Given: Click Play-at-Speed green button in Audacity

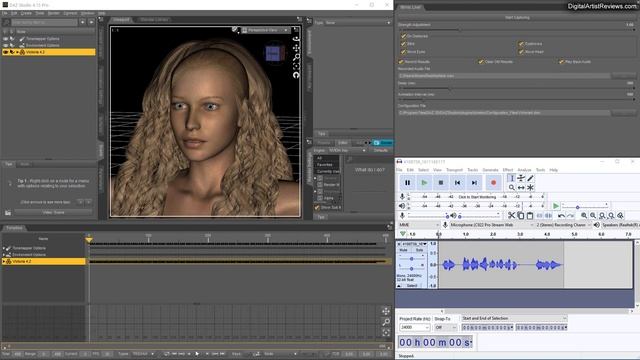Looking at the screenshot, I should [x=556, y=206].
